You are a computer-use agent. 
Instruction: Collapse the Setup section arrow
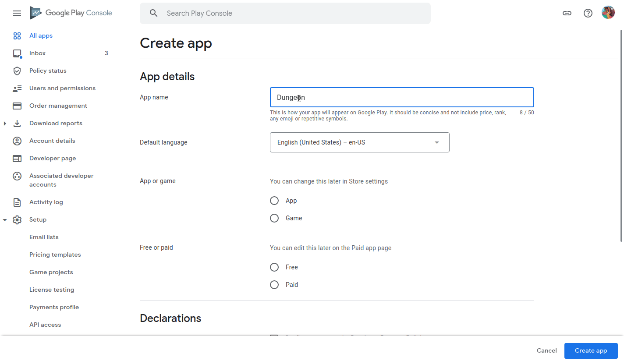pos(5,220)
